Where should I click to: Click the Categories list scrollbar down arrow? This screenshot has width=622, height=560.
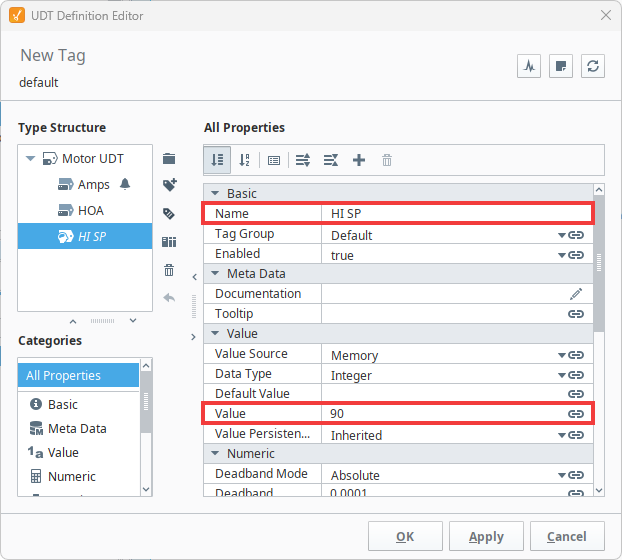pos(146,489)
